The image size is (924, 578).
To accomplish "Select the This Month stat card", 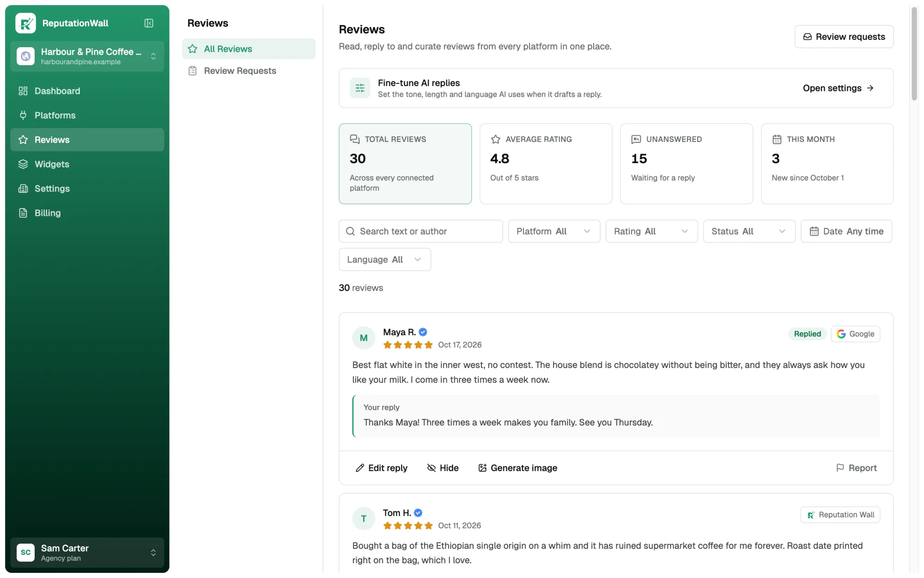I will pos(827,164).
